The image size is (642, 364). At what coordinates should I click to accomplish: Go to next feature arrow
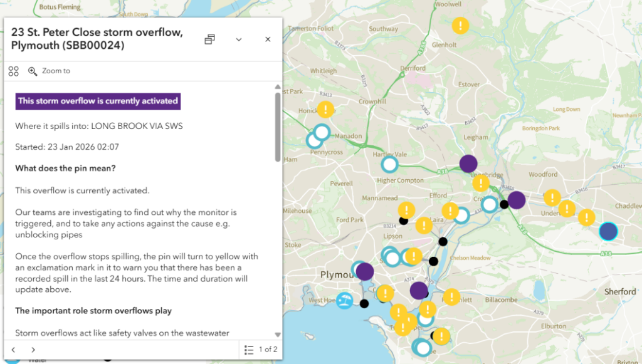33,350
